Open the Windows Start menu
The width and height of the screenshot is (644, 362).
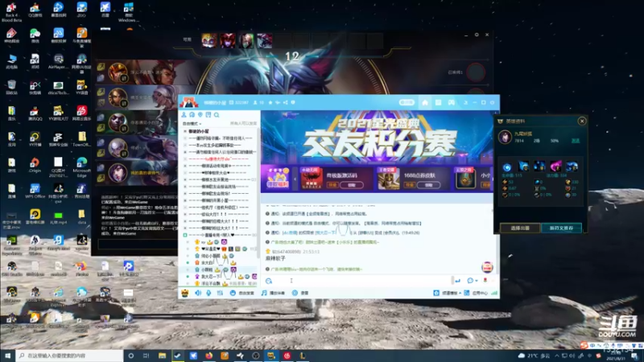7,356
